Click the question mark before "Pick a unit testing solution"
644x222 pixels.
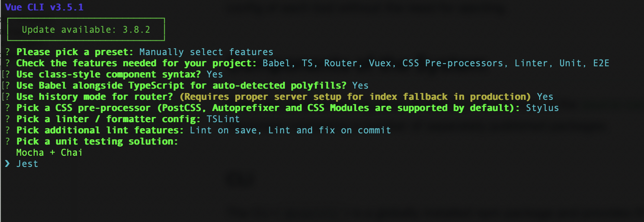[8, 142]
